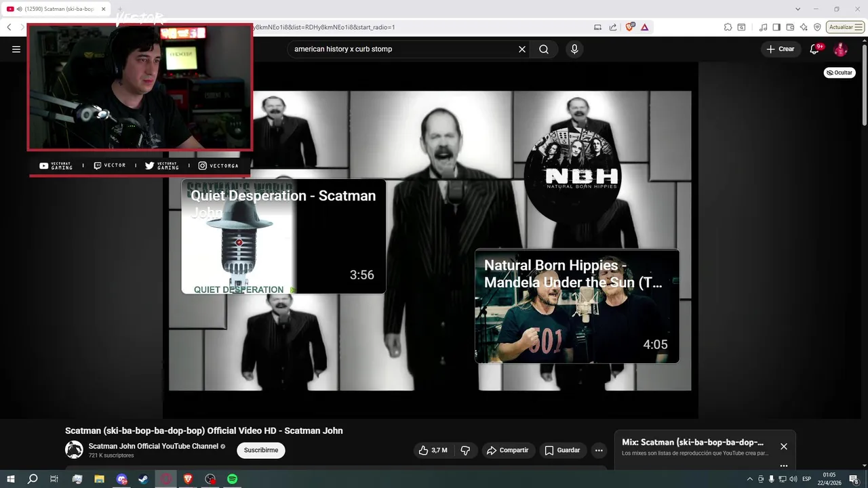Click the Suscribirme button

click(261, 450)
